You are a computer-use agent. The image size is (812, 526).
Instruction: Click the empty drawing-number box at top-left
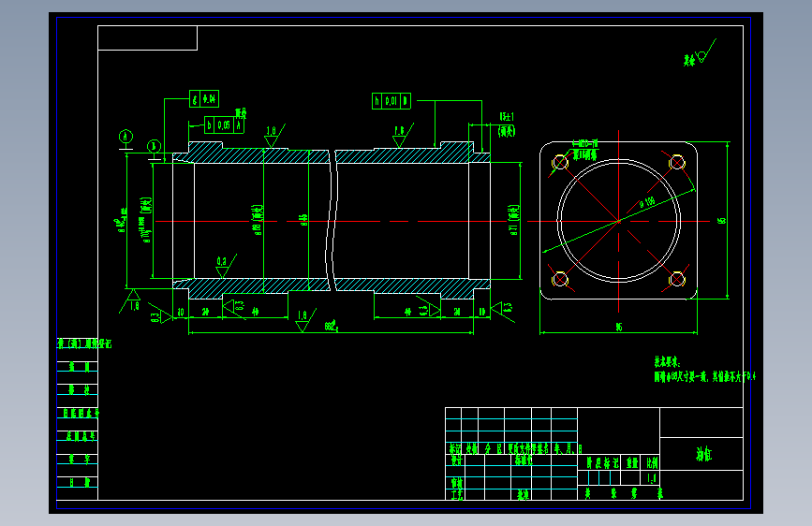148,37
